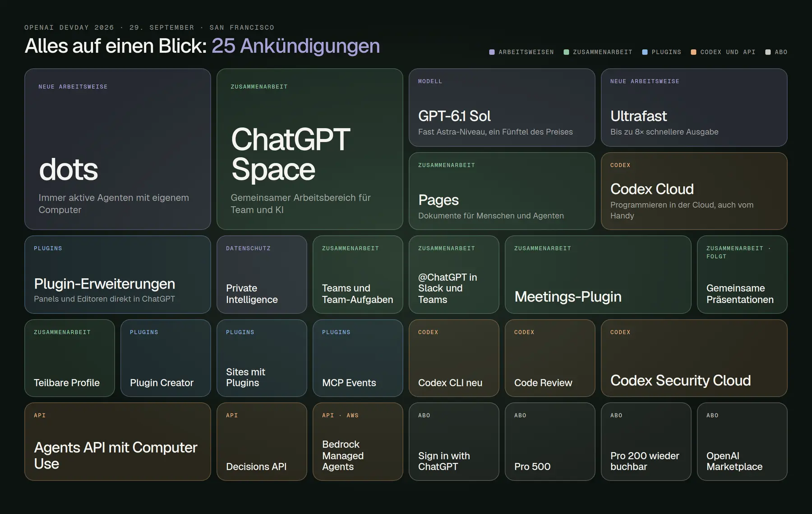Image resolution: width=812 pixels, height=514 pixels.
Task: Open the Decisions API card
Action: pyautogui.click(x=262, y=442)
